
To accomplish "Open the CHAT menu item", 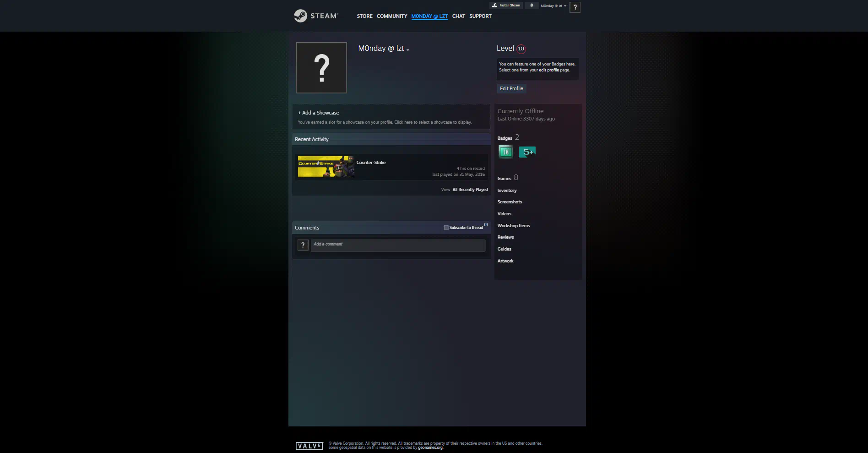I will coord(458,16).
